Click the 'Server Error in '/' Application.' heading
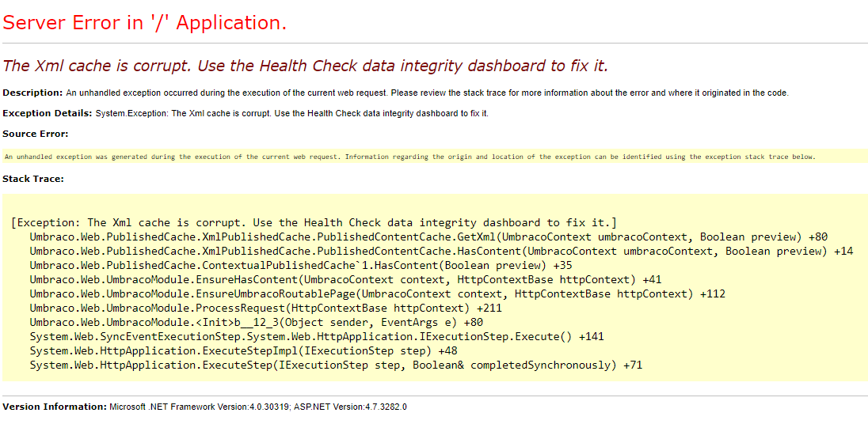This screenshot has height=424, width=868. pos(144,23)
